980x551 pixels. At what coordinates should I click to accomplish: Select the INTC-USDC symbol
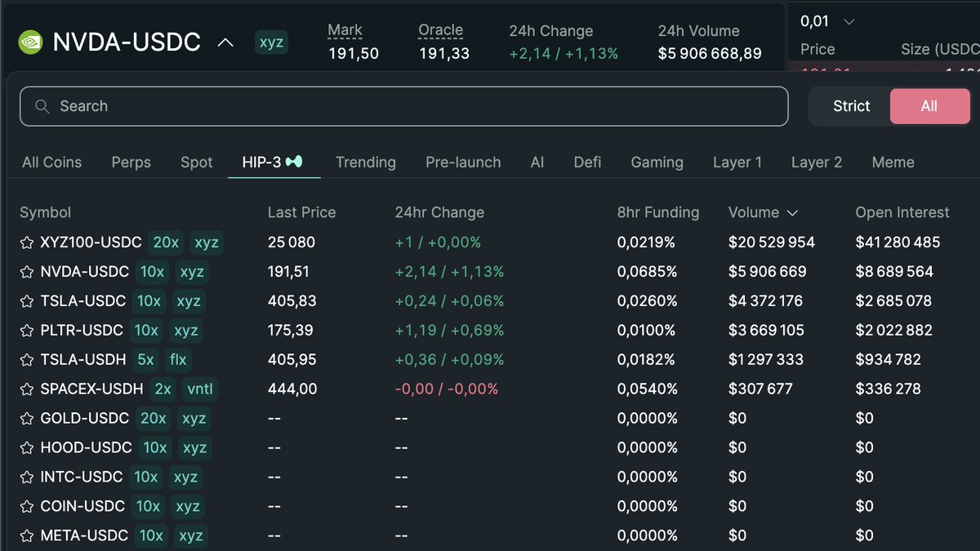click(x=82, y=478)
